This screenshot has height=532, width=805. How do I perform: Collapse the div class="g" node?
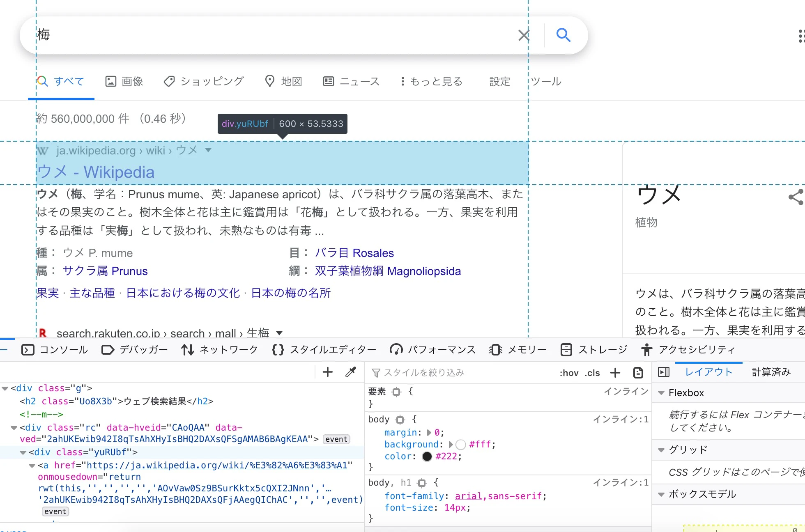[x=5, y=388]
